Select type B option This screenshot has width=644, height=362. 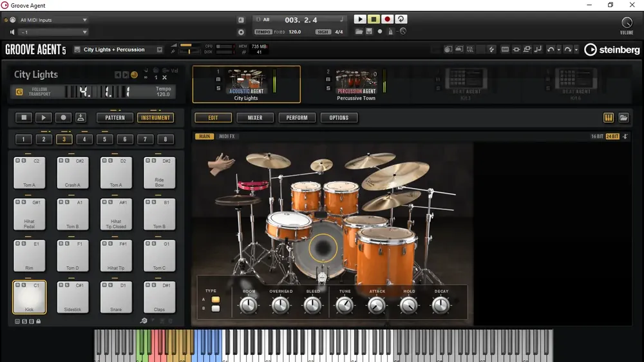pyautogui.click(x=216, y=308)
